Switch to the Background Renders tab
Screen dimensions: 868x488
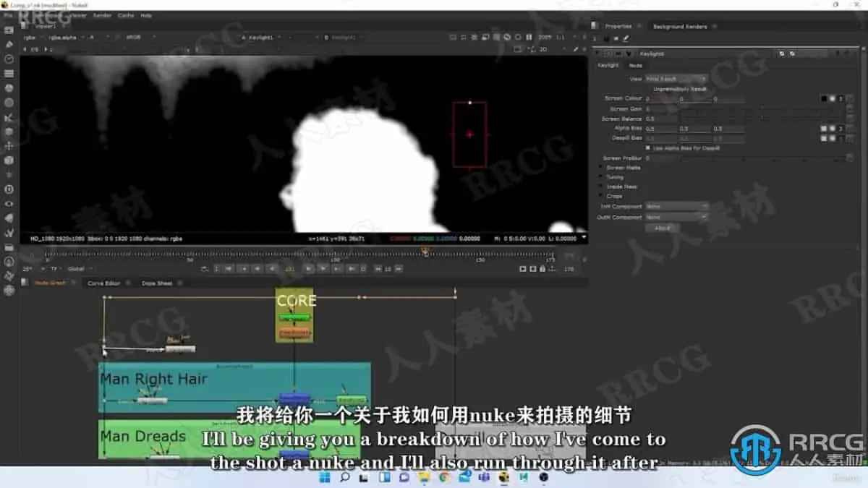[679, 27]
